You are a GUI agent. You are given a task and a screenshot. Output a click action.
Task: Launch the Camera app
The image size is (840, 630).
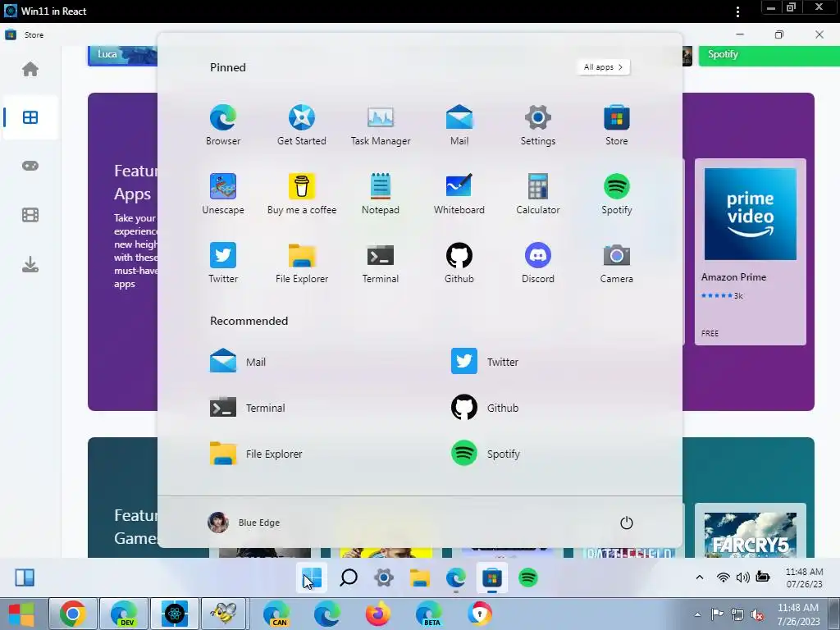(x=617, y=262)
